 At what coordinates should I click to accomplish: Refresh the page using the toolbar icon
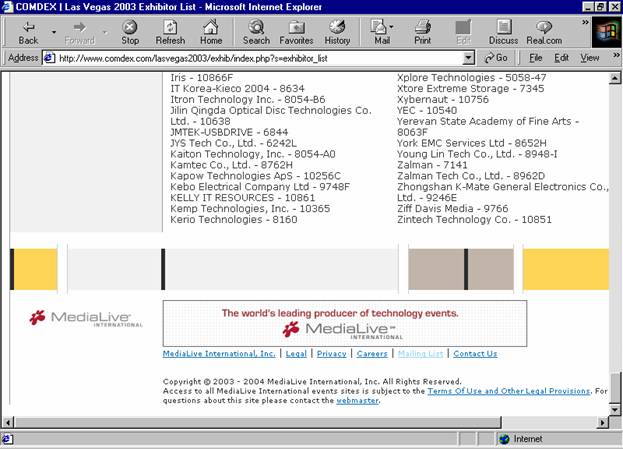point(170,32)
